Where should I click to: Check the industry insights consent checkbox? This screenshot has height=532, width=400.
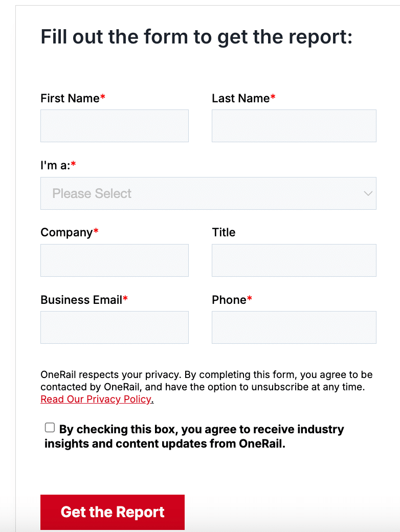pos(49,427)
